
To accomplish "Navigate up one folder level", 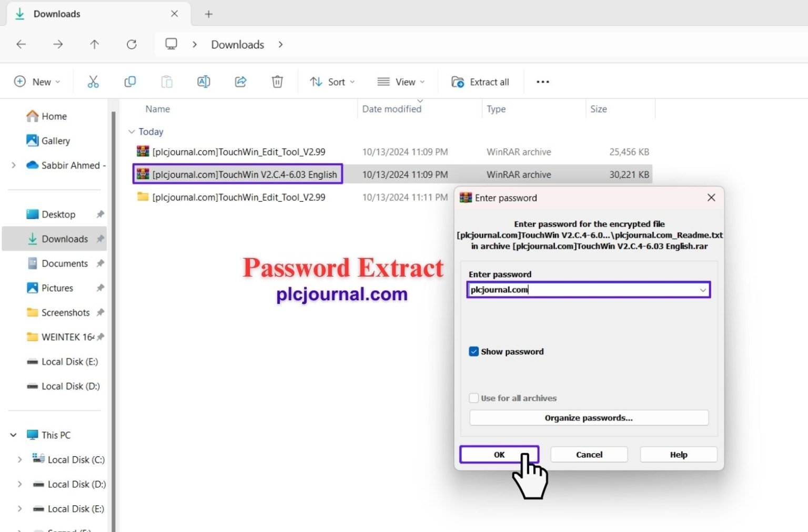I will (x=95, y=44).
